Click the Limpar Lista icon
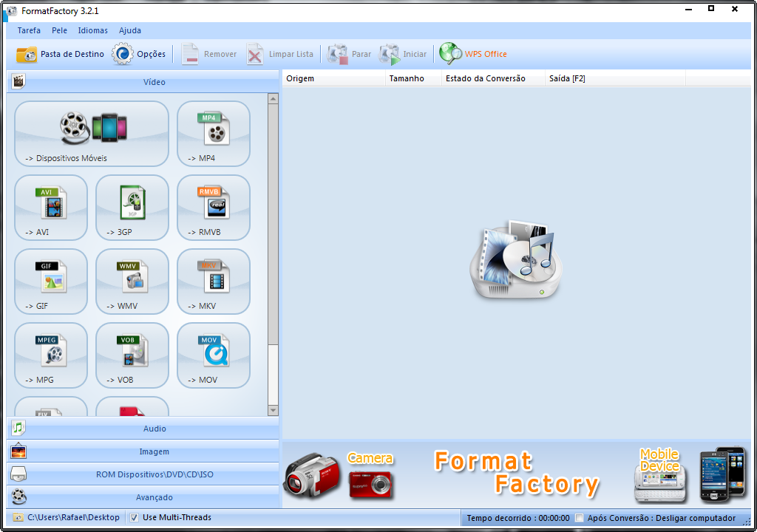This screenshot has height=532, width=757. click(255, 54)
